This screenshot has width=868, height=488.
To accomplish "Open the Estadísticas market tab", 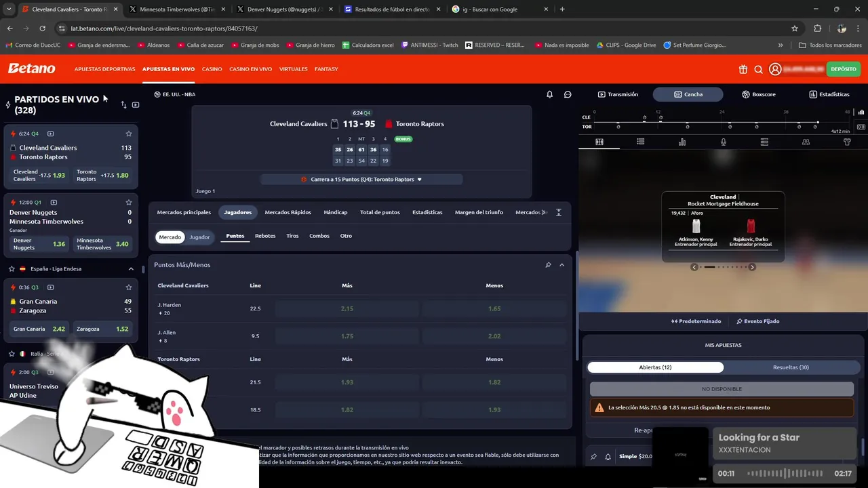I will click(x=427, y=212).
